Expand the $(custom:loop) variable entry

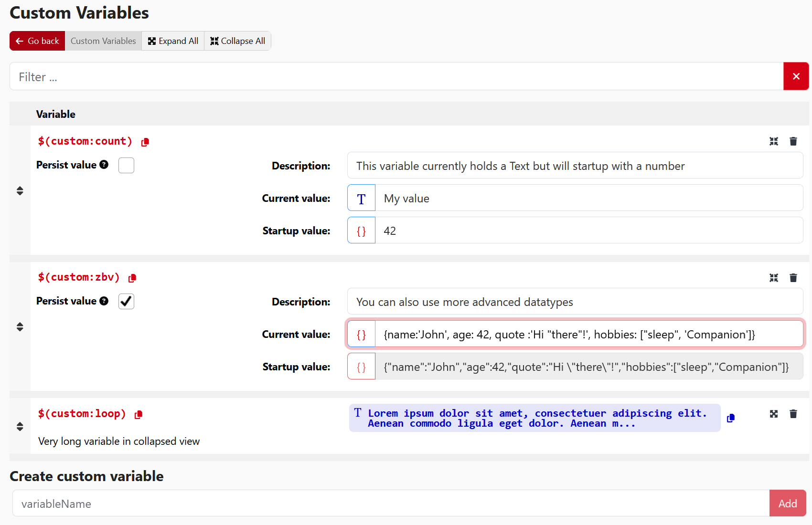[x=774, y=414]
